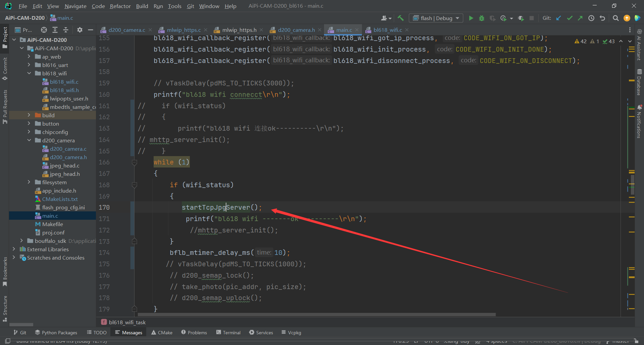Image resolution: width=644 pixels, height=345 pixels.
Task: Toggle fold marker at while (1) line
Action: tap(134, 162)
